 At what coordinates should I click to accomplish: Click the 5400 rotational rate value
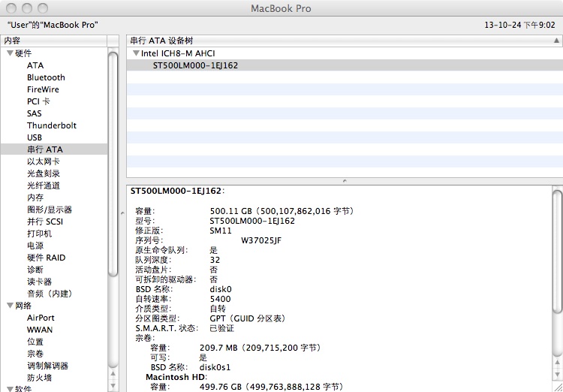click(220, 299)
